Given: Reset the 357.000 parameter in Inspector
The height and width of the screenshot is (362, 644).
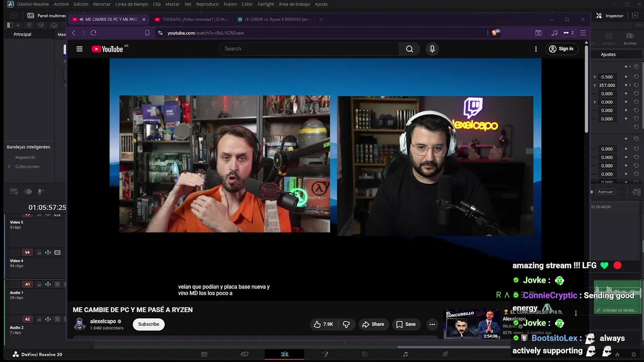Looking at the screenshot, I should 636,85.
